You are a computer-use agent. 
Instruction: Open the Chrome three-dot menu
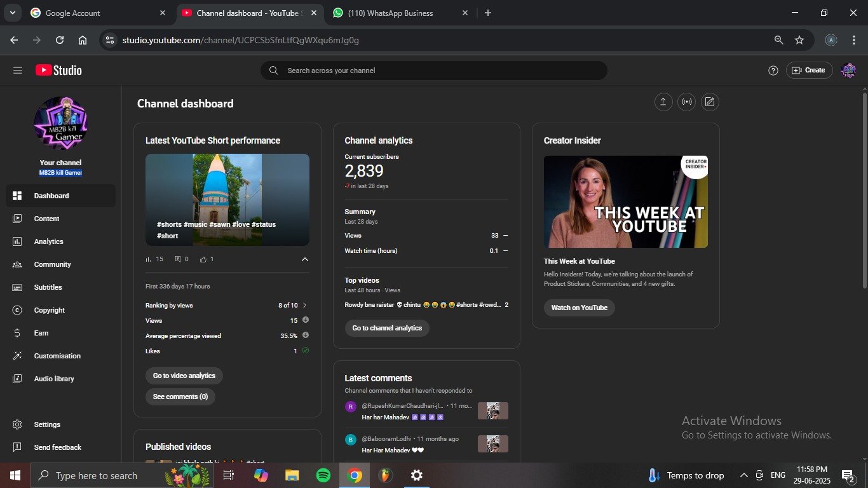853,40
